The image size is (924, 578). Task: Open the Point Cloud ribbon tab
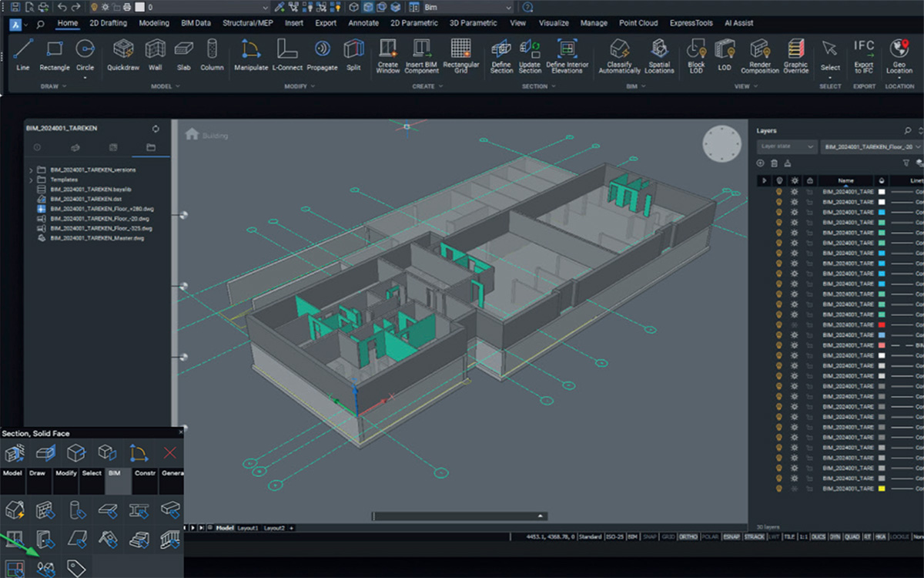(638, 23)
